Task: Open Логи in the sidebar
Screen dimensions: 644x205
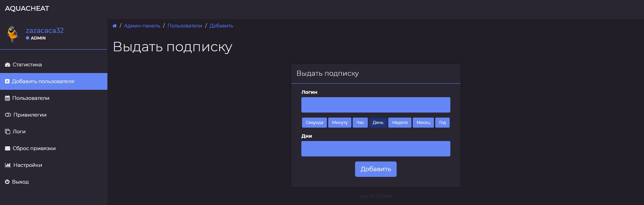Action: point(19,132)
